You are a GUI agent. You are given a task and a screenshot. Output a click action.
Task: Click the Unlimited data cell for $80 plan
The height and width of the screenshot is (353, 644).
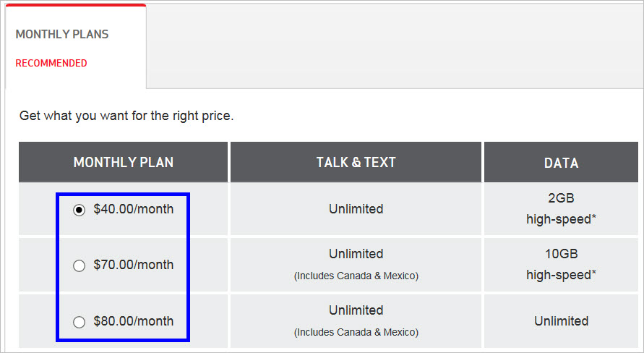(x=561, y=321)
